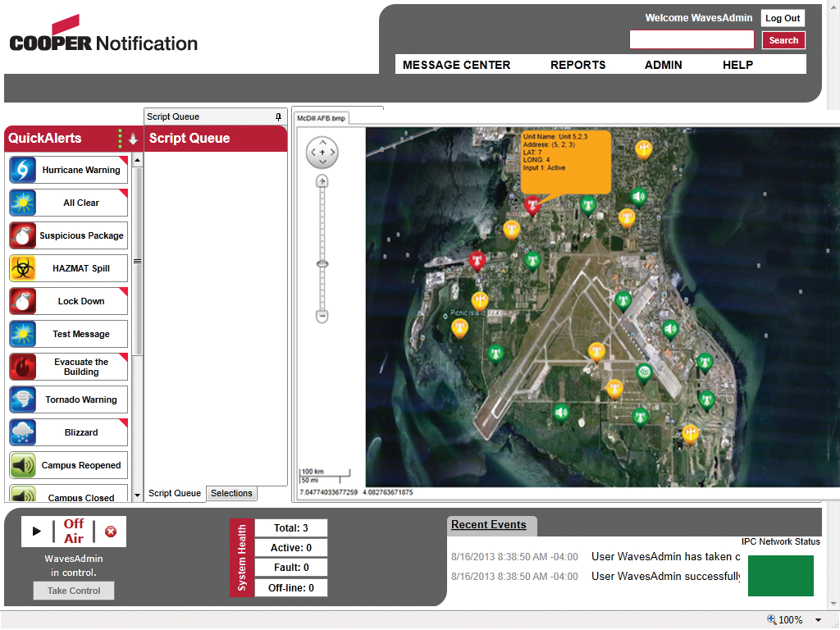Select the HAZMAT Spill biohazard icon
Image resolution: width=840 pixels, height=630 pixels.
(22, 268)
